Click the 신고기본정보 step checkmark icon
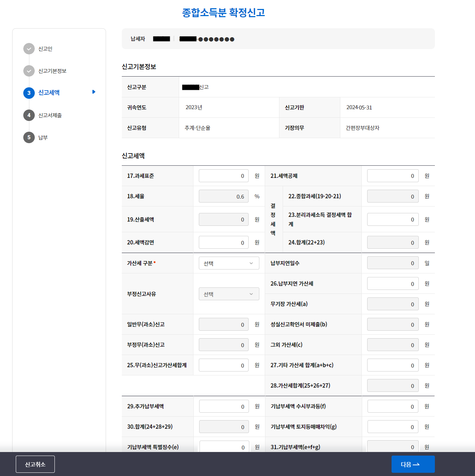This screenshot has height=476, width=475. pos(29,71)
